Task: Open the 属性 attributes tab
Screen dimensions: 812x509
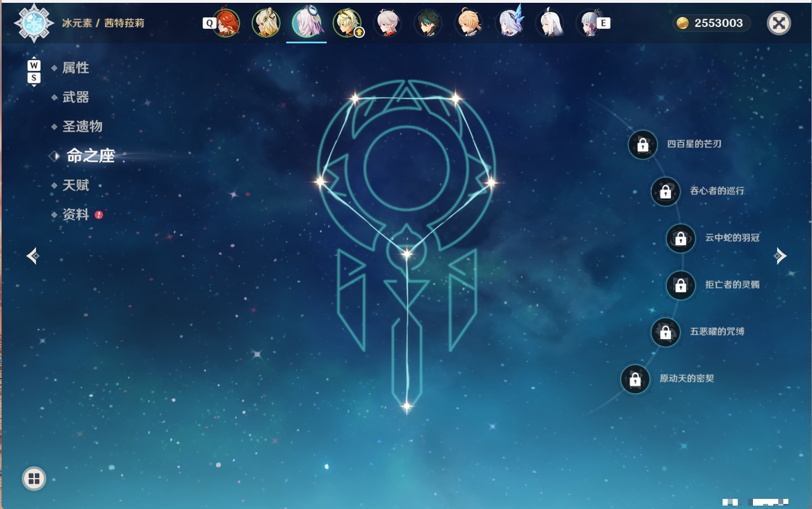Action: coord(75,68)
